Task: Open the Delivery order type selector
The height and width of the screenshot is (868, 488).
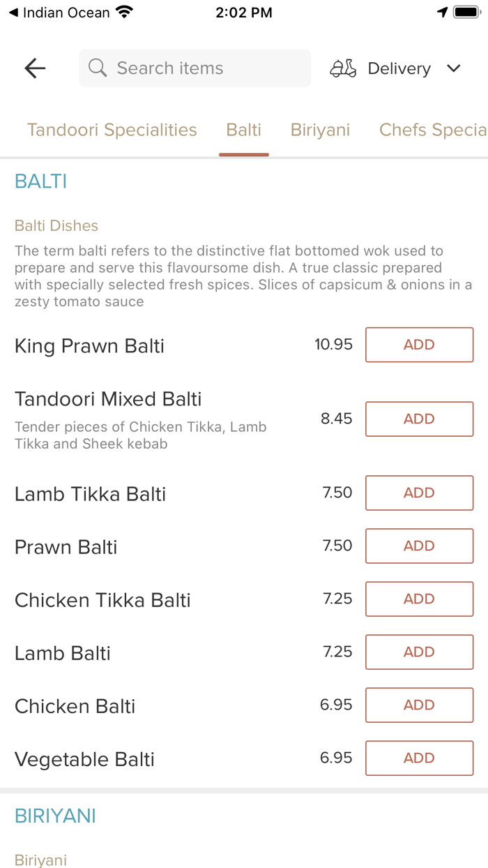Action: click(x=399, y=68)
